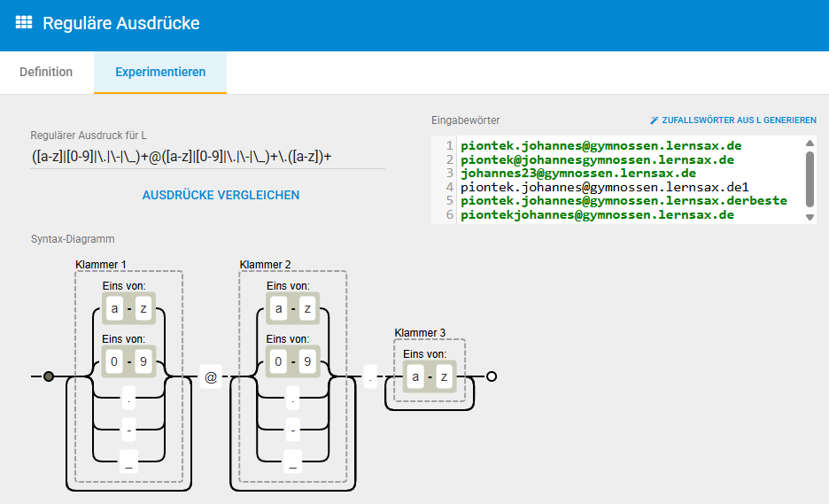Click the magic wand random words icon

coord(655,120)
